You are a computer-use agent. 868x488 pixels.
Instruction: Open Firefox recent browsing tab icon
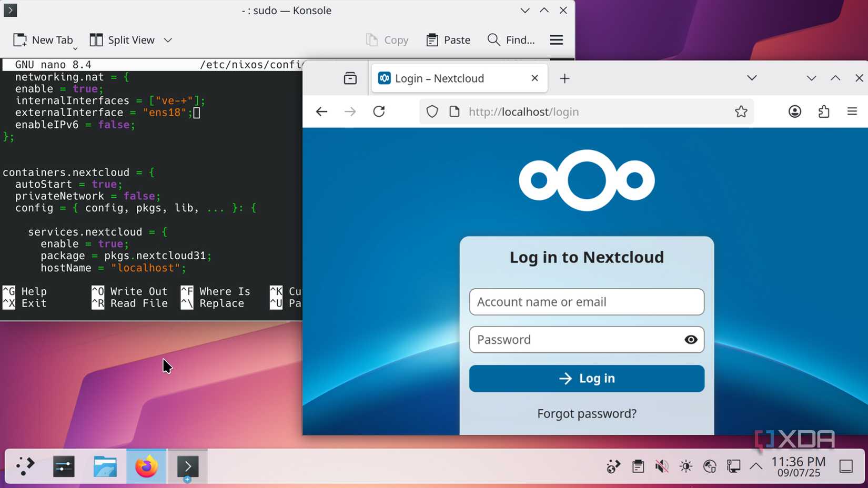click(x=350, y=78)
